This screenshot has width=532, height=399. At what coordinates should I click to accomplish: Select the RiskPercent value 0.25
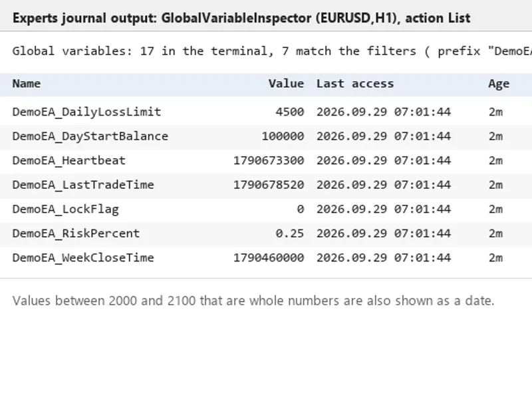[290, 234]
